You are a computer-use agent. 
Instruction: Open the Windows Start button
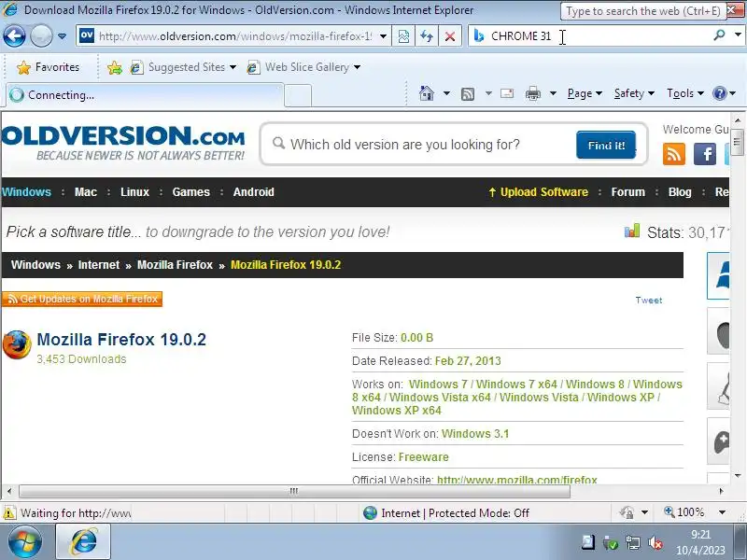coord(25,542)
